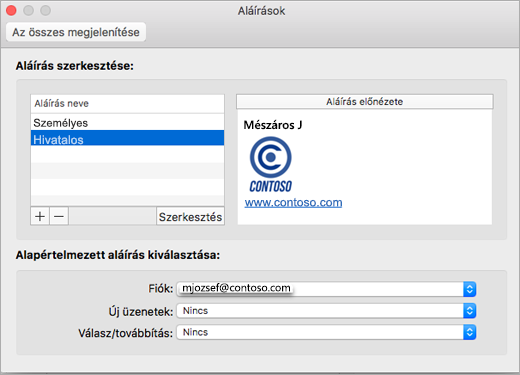
Task: Click Az összes megjelenítése button
Action: click(76, 32)
